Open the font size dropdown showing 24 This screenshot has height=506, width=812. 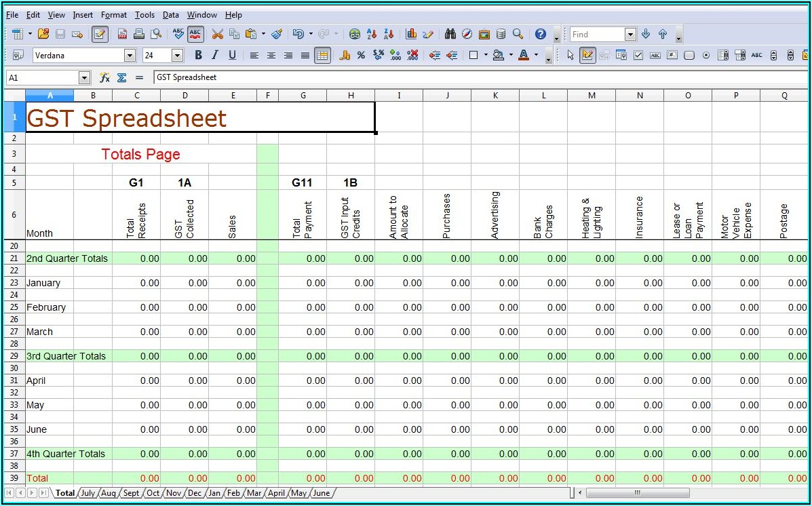tap(177, 55)
